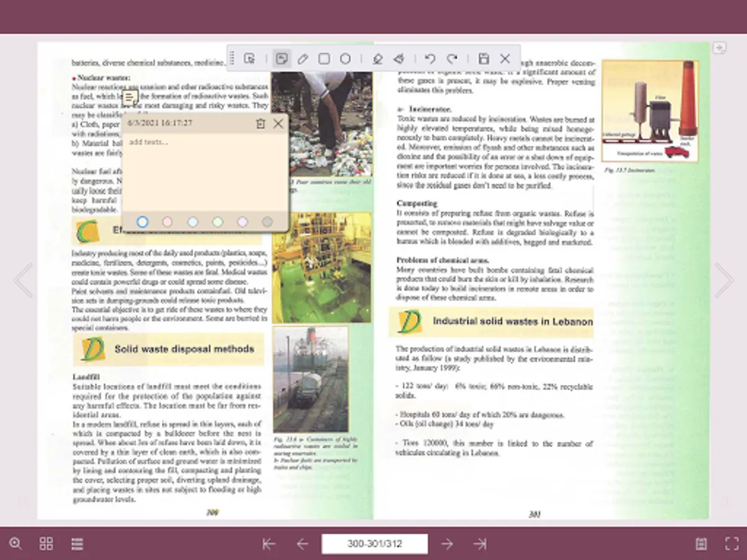
Task: Open the thumbnails grid view
Action: tap(46, 544)
